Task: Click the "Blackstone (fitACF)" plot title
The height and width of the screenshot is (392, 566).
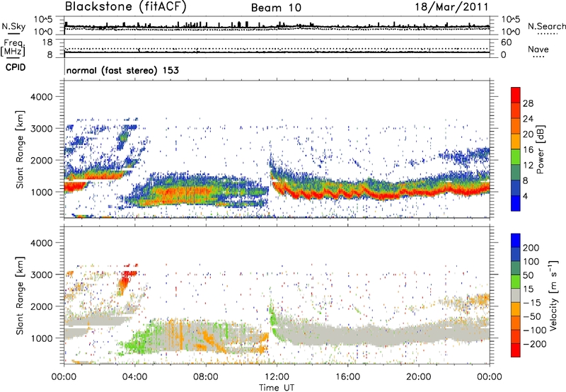Action: point(125,7)
